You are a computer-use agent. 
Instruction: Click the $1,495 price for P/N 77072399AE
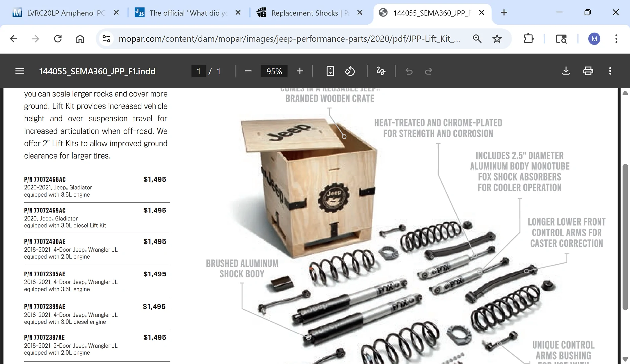click(x=154, y=307)
